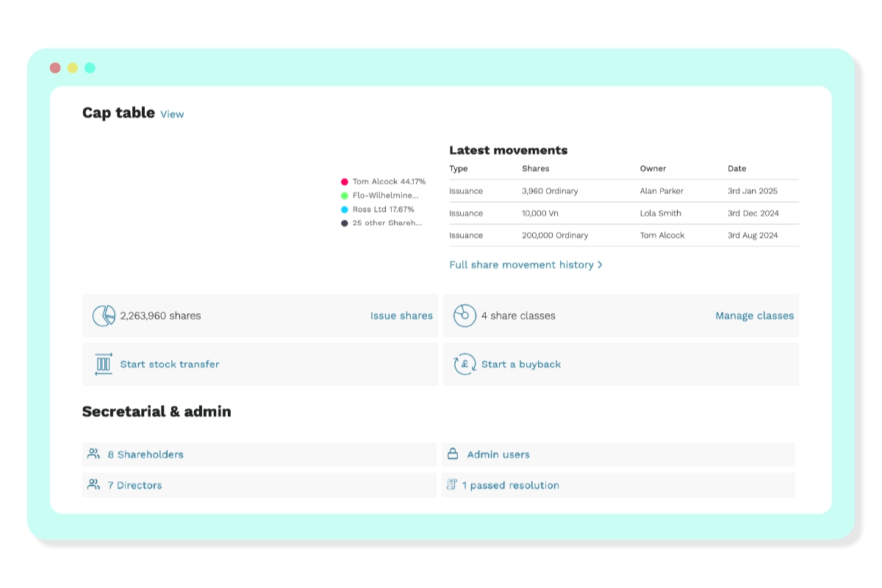Open 7 Directors link

[135, 485]
